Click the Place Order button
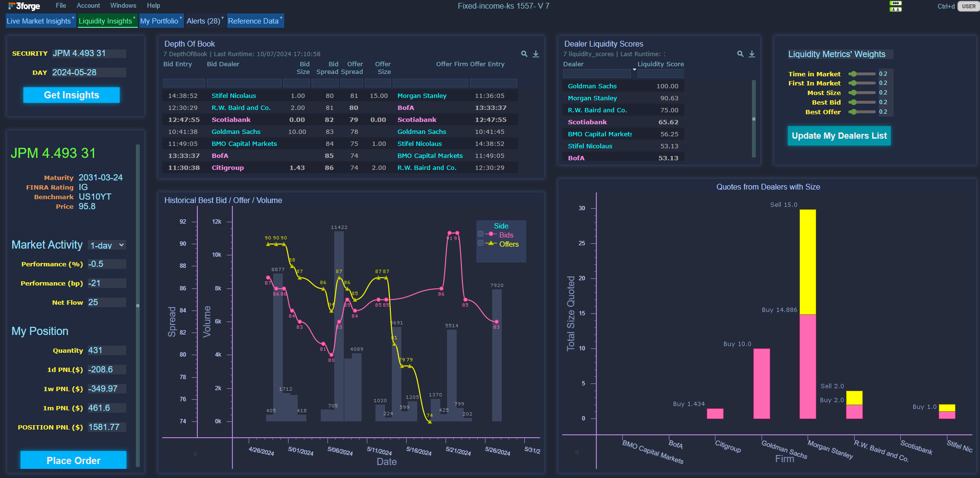This screenshot has height=478, width=980. pos(73,460)
